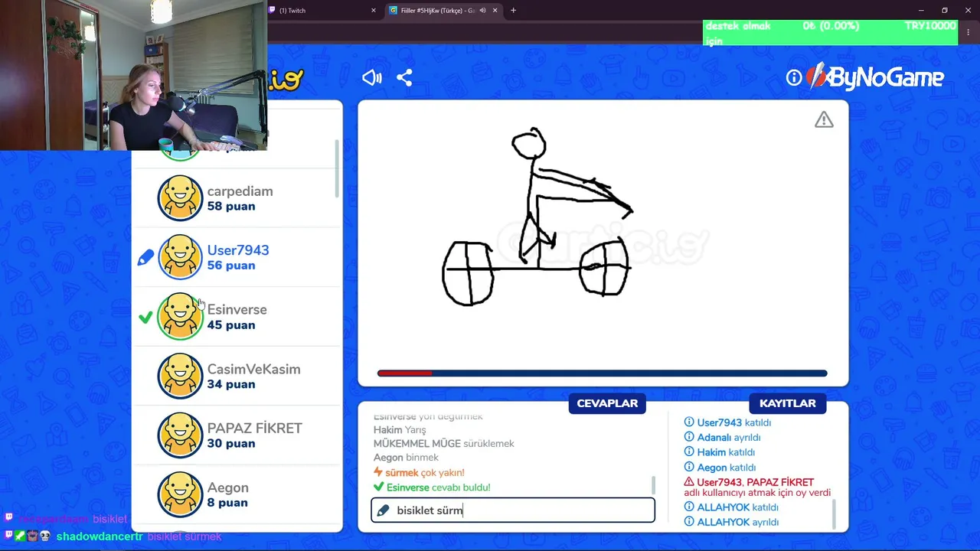Close the Gartic browser tab
980x551 pixels.
pos(495,11)
